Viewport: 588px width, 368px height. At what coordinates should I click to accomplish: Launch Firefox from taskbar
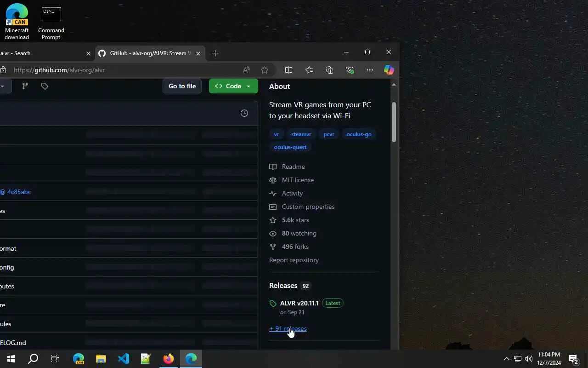pyautogui.click(x=169, y=359)
